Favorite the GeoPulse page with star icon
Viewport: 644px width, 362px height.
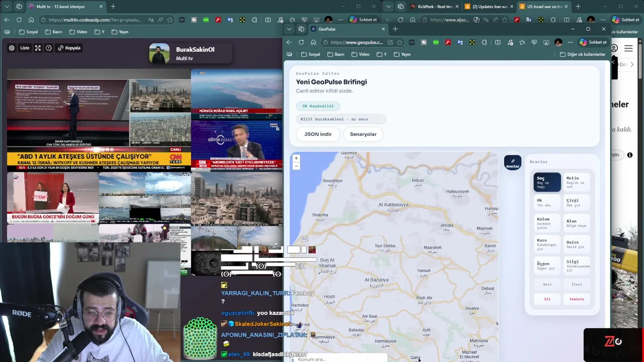point(399,42)
